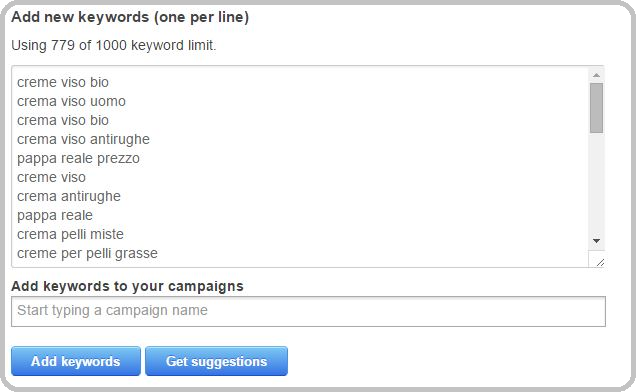
Task: Place cursor on 'crema viso antirughe' line
Action: 83,140
